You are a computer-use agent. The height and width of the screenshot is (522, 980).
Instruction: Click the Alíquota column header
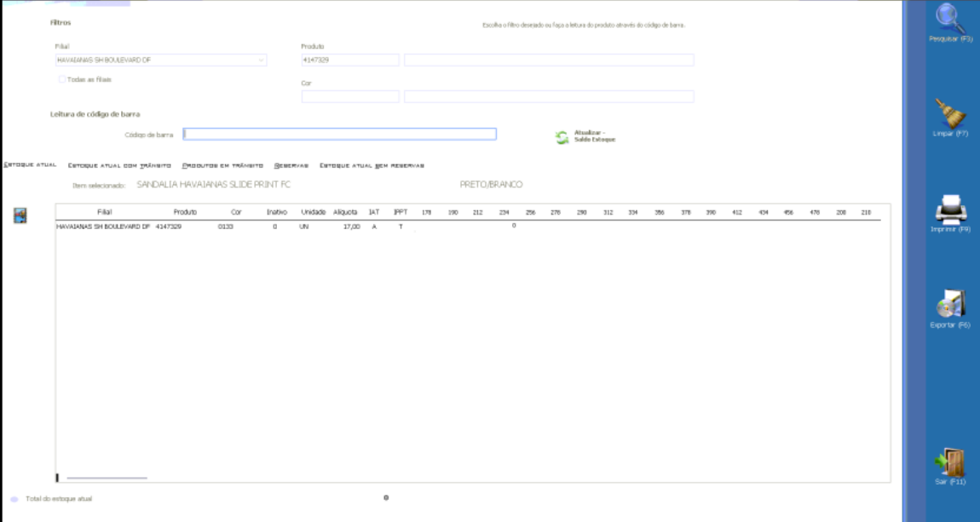point(344,212)
